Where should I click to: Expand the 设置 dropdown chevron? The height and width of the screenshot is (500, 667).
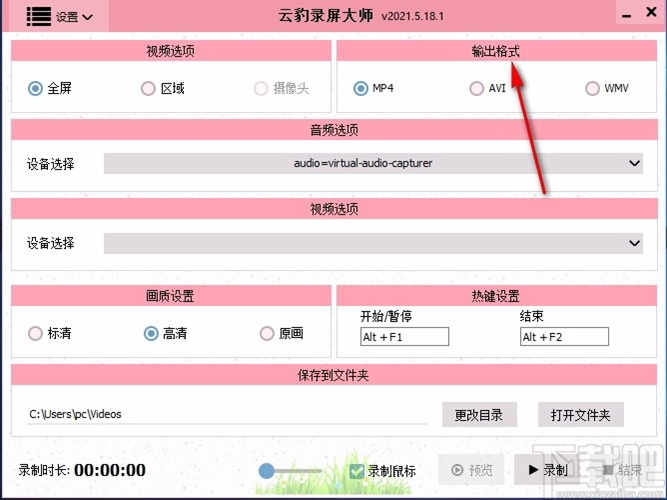coord(87,17)
